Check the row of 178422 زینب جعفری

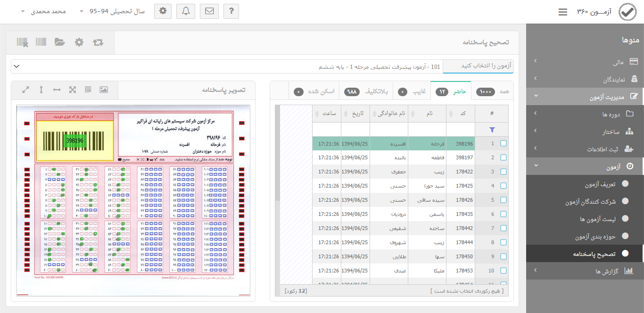coord(504,172)
